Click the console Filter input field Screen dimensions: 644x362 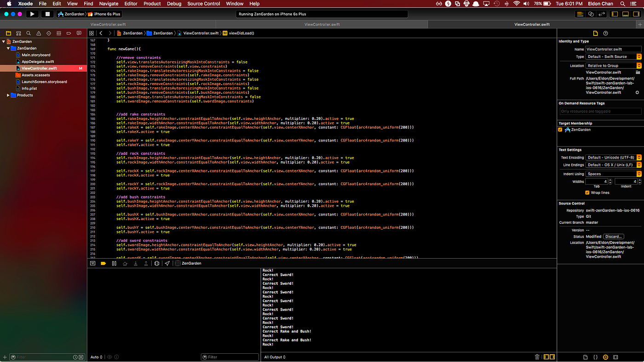[x=230, y=356]
